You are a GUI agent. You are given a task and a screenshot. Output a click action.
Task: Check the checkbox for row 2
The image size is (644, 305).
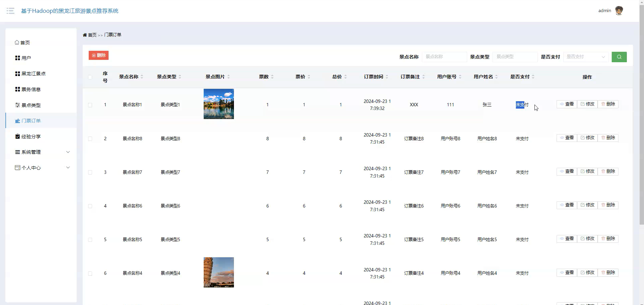(90, 139)
